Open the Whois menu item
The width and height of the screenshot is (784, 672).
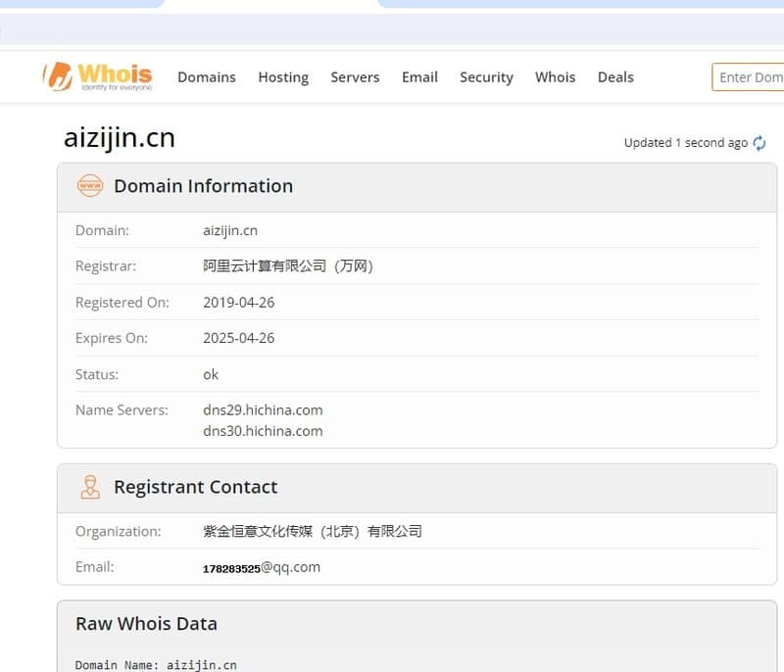coord(555,77)
